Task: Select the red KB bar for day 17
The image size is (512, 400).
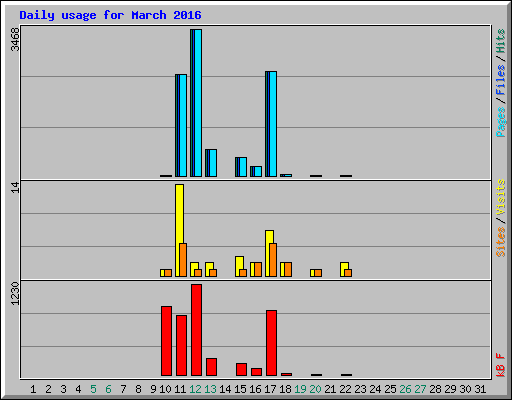Action: pos(272,343)
